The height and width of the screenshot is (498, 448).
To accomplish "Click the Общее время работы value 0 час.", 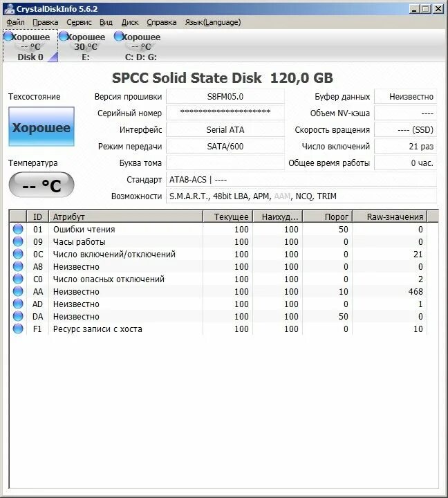I will pyautogui.click(x=405, y=163).
